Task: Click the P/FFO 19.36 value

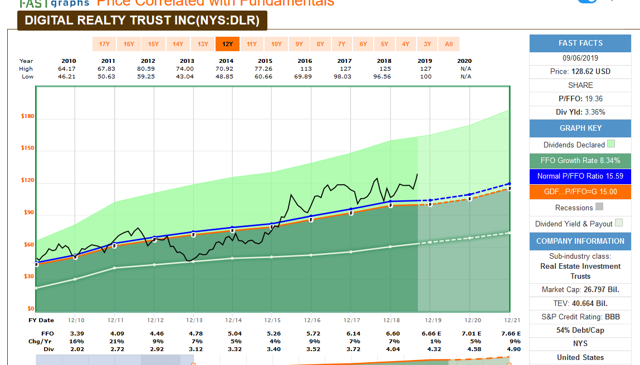Action: [594, 99]
